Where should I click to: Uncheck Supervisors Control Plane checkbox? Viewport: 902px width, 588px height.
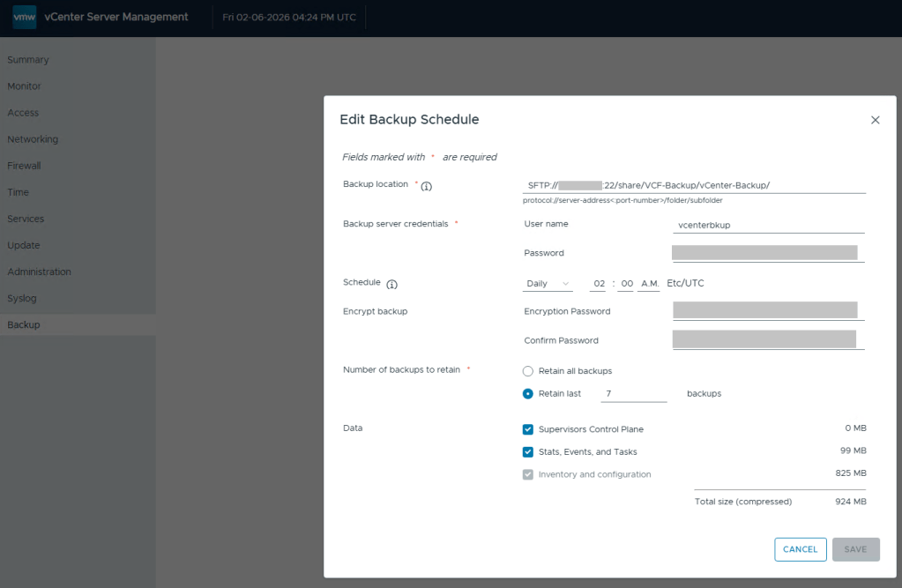pos(528,429)
